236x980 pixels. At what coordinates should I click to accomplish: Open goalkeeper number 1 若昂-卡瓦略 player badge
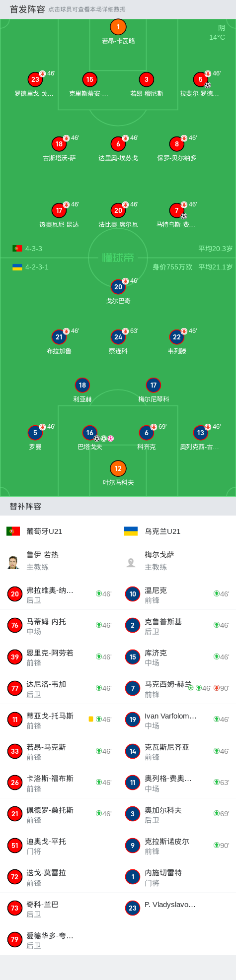click(x=118, y=27)
